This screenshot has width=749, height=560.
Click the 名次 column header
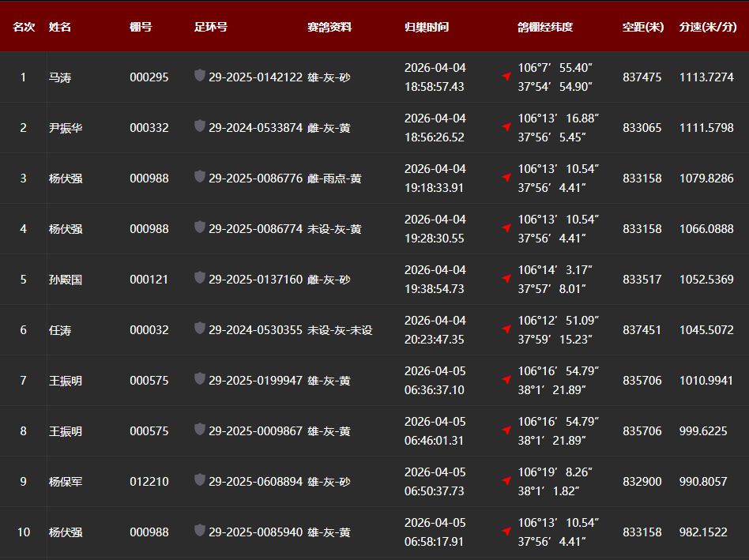24,27
